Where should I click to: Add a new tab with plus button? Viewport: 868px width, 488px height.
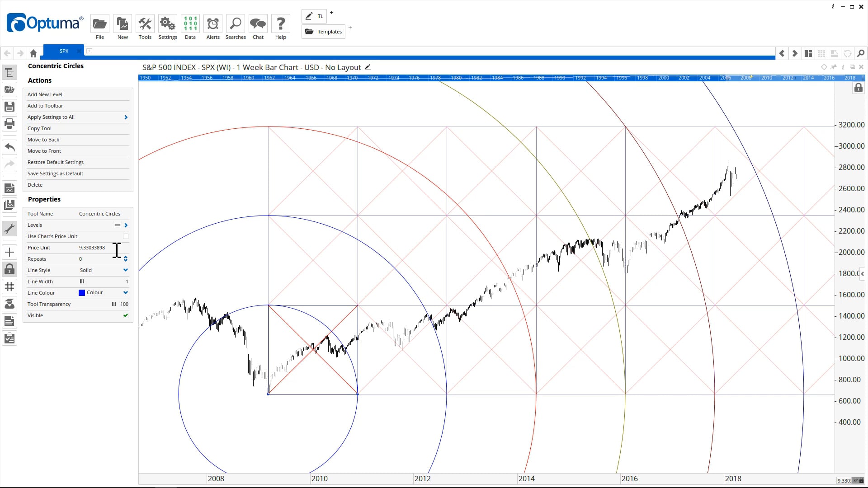click(90, 51)
